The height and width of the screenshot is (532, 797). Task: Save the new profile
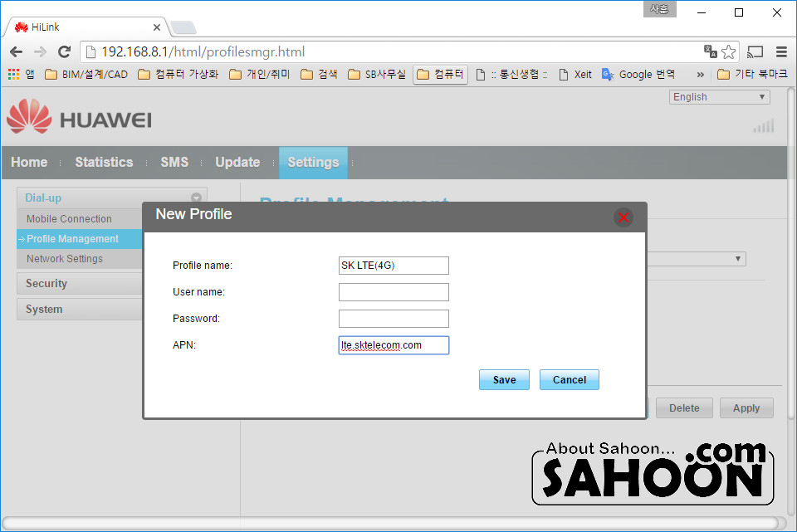tap(504, 380)
